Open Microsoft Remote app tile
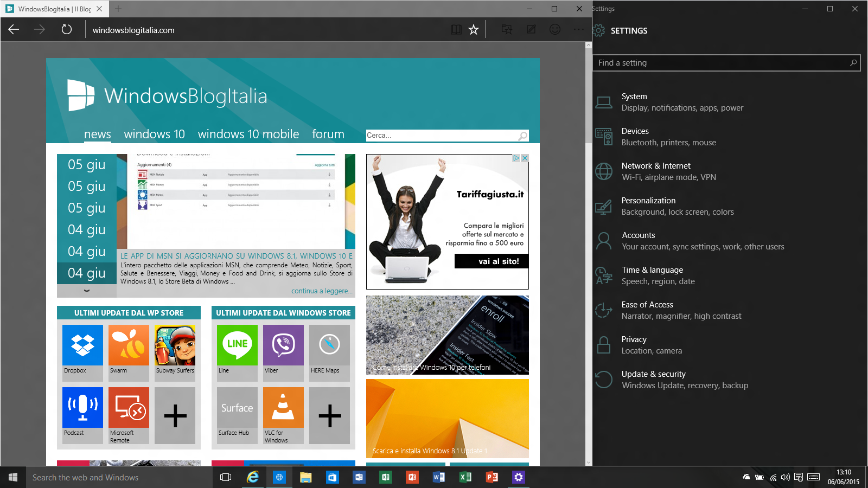The width and height of the screenshot is (868, 488). click(129, 415)
